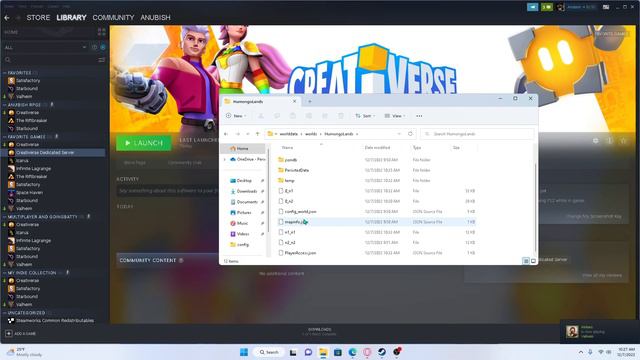Open the game info icon beside the gear
640x360 pixels.
point(609,140)
